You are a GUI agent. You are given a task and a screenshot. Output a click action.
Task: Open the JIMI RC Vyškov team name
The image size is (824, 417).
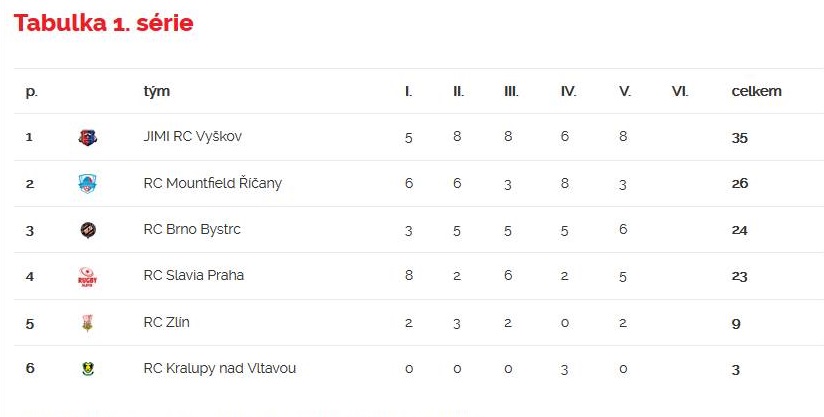[192, 137]
